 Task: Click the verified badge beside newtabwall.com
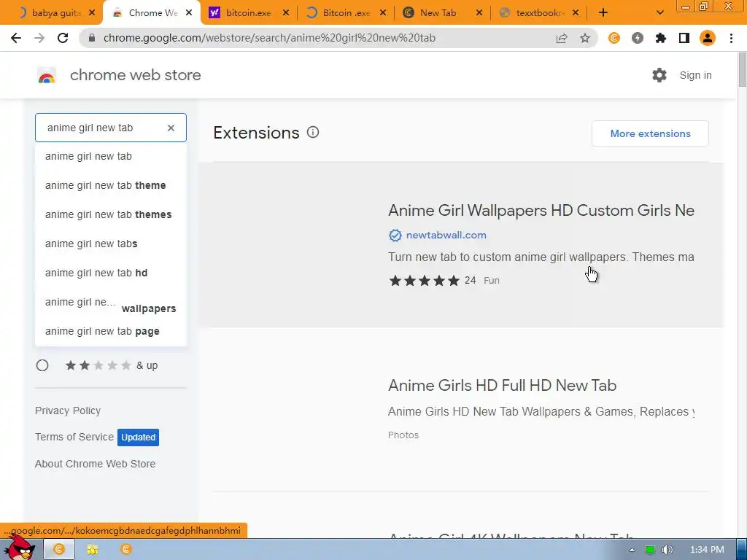pos(395,236)
